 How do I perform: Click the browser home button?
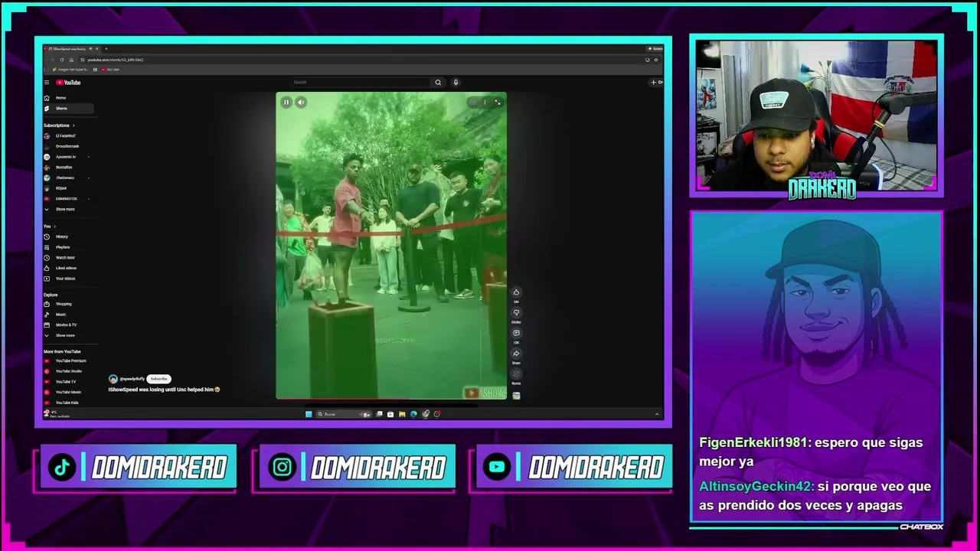[x=71, y=60]
